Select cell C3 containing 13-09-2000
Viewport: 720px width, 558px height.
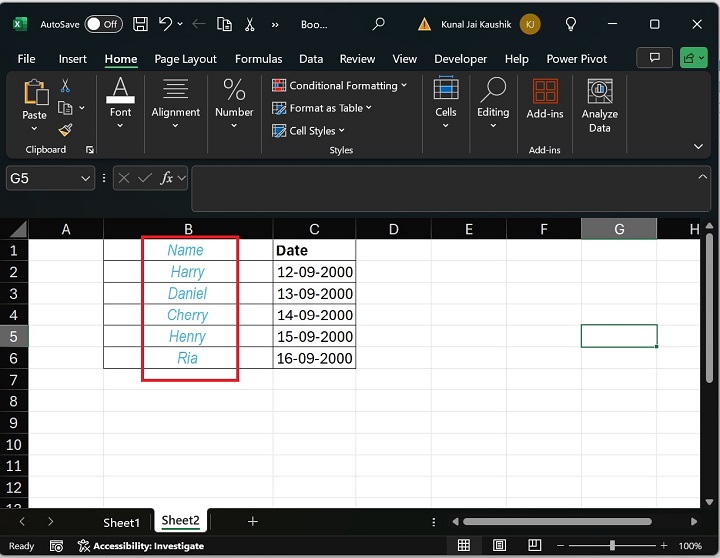(x=314, y=294)
